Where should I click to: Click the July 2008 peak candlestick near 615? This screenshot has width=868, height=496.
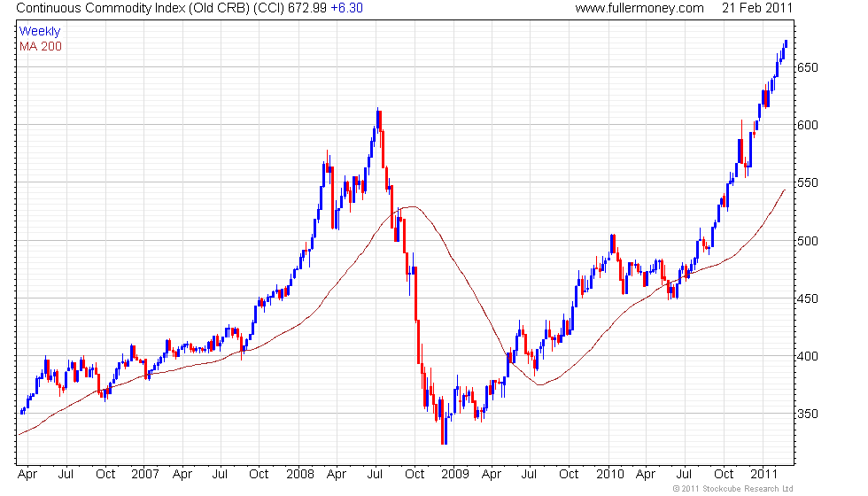[x=379, y=120]
